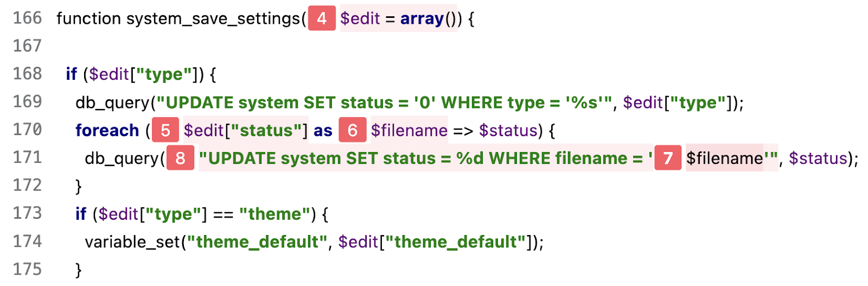Open the red step marker 7
The width and height of the screenshot is (868, 286).
pos(668,158)
